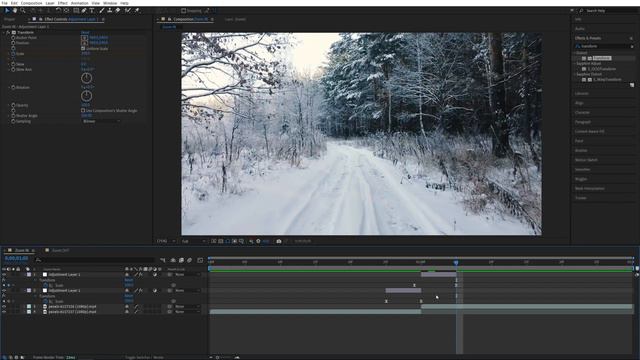This screenshot has width=640, height=360.
Task: Hide the top Adjustment Layer 1 eye
Action: 4,275
